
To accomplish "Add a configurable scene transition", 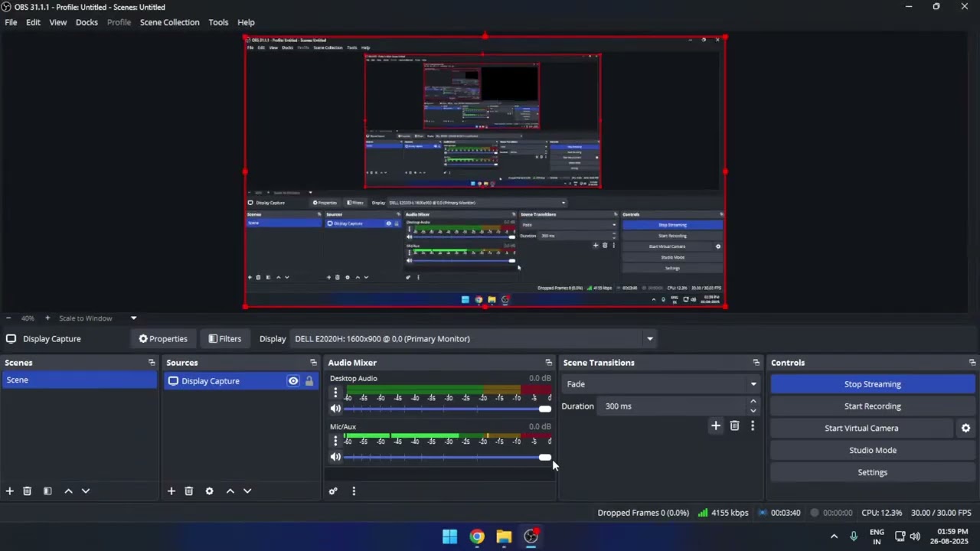I will point(715,425).
